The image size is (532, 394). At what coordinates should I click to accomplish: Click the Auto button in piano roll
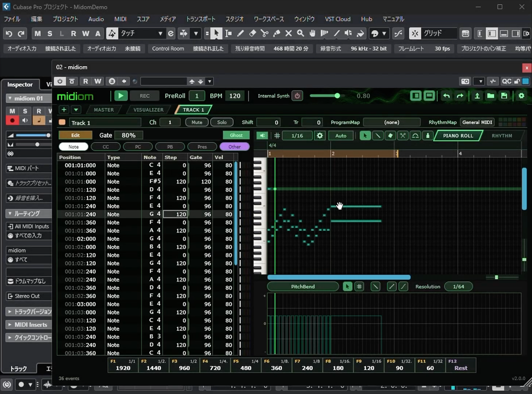(x=341, y=136)
